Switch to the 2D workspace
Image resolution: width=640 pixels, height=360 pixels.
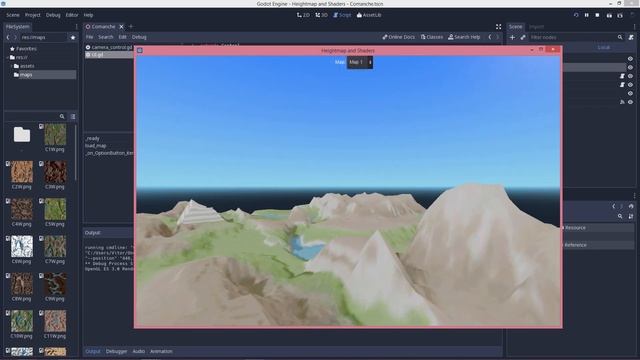pyautogui.click(x=303, y=15)
